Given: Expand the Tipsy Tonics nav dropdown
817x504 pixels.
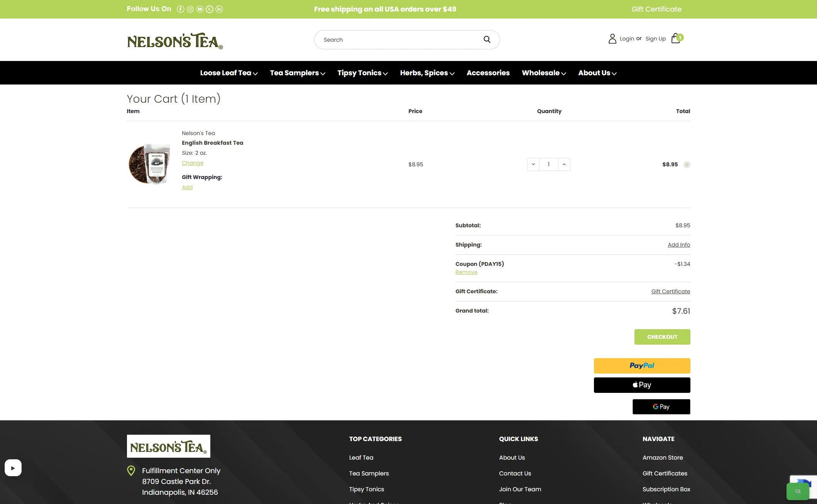Looking at the screenshot, I should [362, 73].
